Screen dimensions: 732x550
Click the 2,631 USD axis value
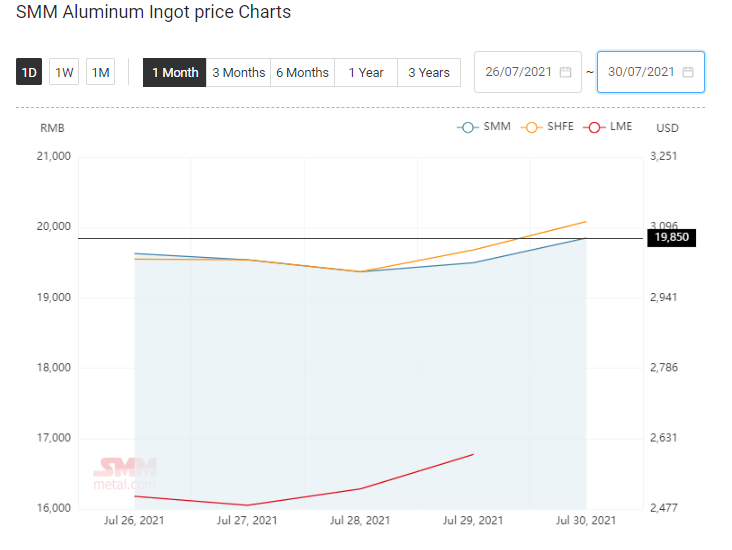[663, 438]
